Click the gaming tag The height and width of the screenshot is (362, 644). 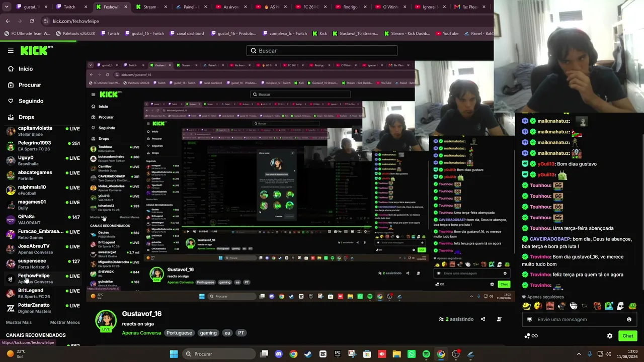pyautogui.click(x=208, y=333)
